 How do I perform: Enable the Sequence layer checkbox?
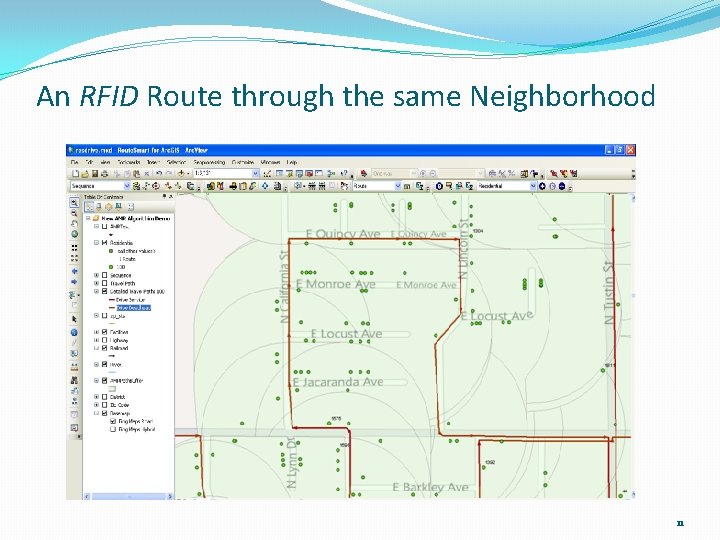click(x=104, y=275)
